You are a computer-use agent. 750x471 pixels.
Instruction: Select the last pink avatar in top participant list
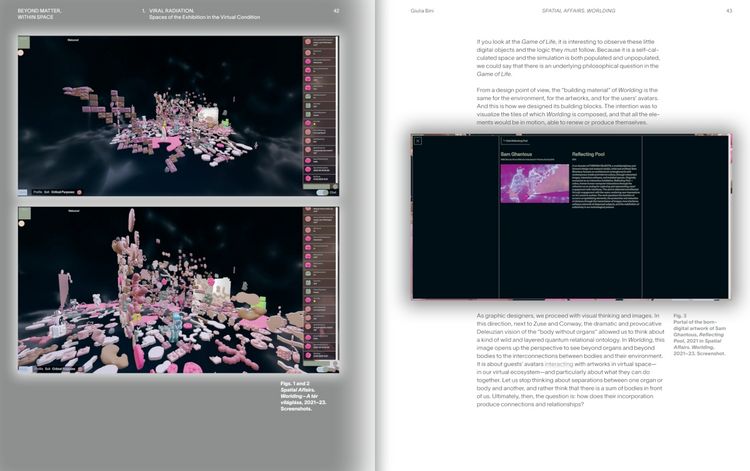coord(308,178)
